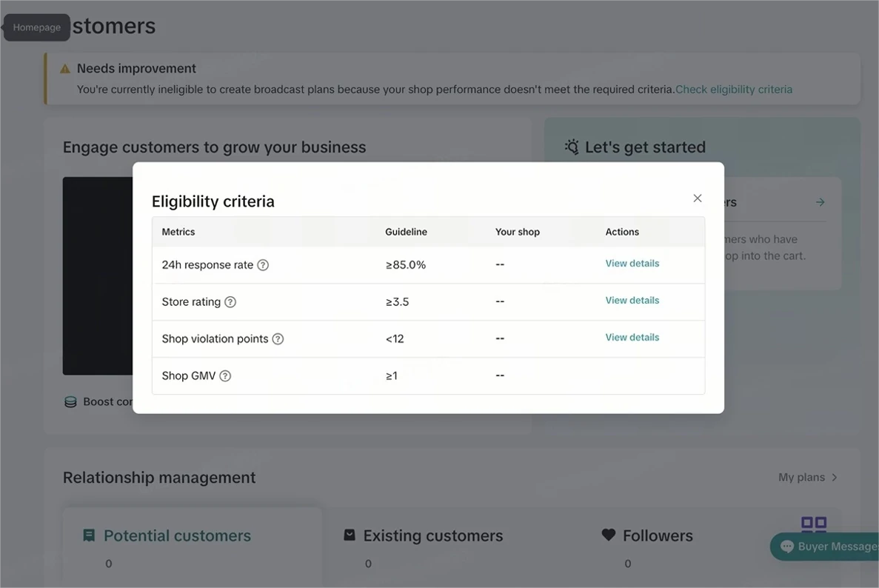Viewport: 879px width, 588px height.
Task: Select the Potential customers bookmark icon
Action: click(89, 535)
